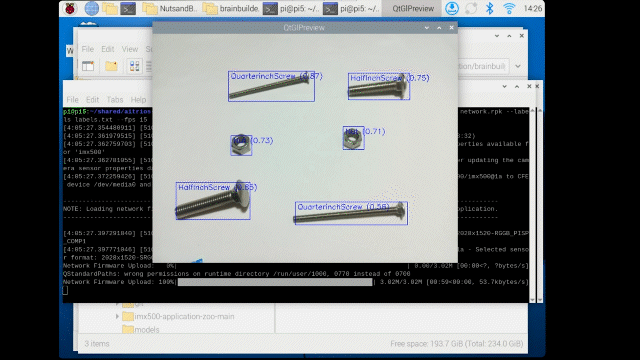Open the Edit menu in file manager
Screen dimensions: 640x360
coord(108,49)
